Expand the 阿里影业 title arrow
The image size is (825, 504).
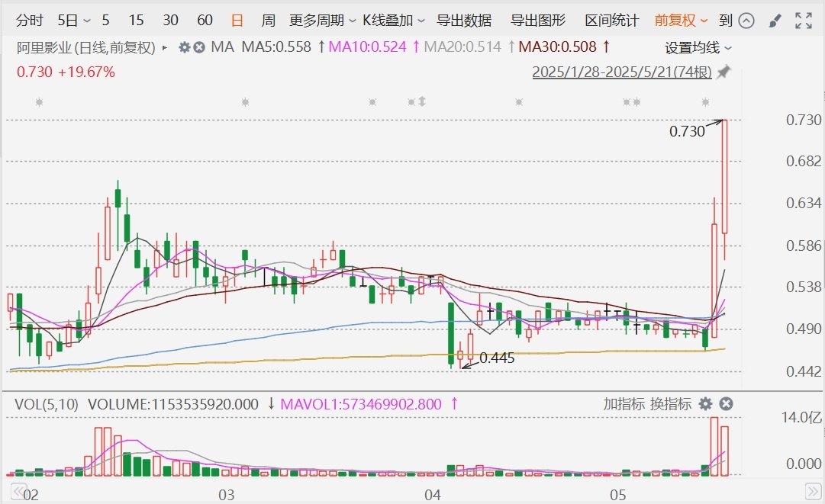[x=165, y=48]
